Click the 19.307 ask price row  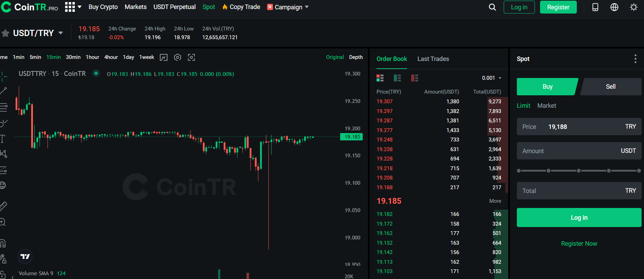coord(439,102)
